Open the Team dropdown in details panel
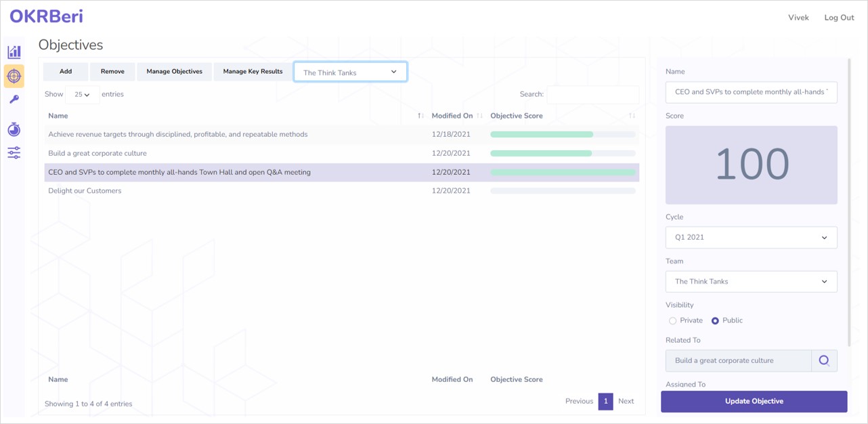The height and width of the screenshot is (424, 868). 752,282
